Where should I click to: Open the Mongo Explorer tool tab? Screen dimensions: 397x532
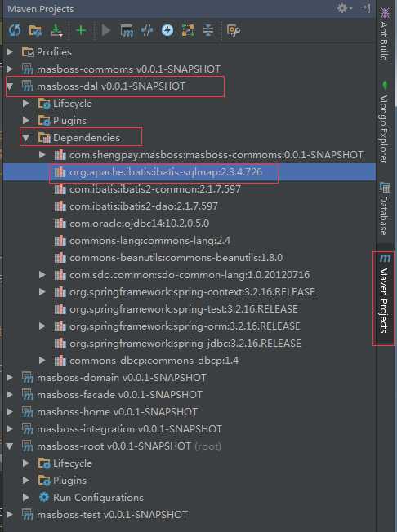coord(384,122)
